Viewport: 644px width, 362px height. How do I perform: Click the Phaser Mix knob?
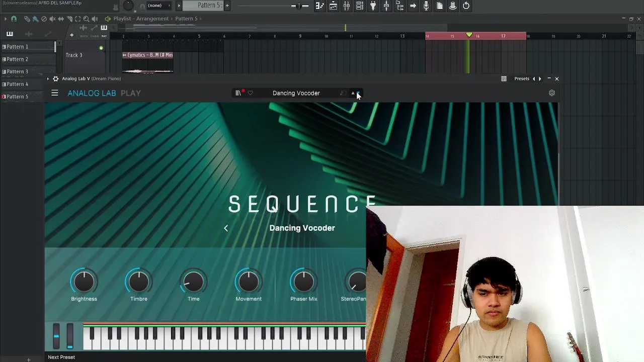303,282
